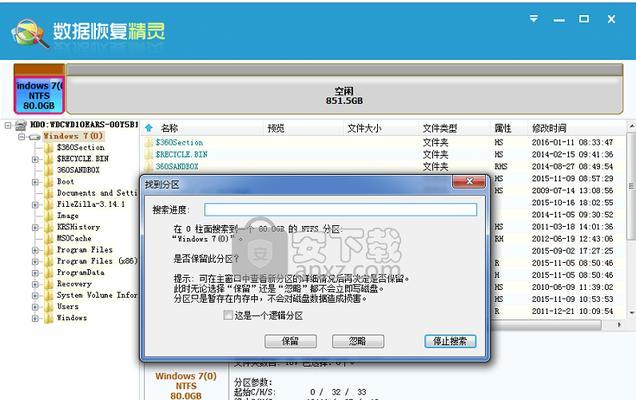Enable the '这是一个逻辑分区' checkbox
Screen dimensions: 636x400
tap(228, 315)
